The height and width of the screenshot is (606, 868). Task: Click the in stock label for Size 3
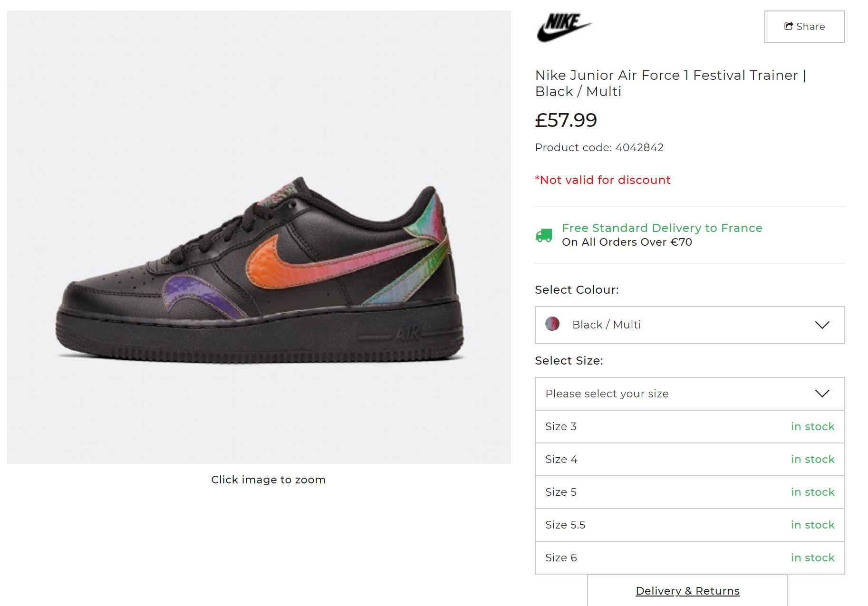coord(812,426)
